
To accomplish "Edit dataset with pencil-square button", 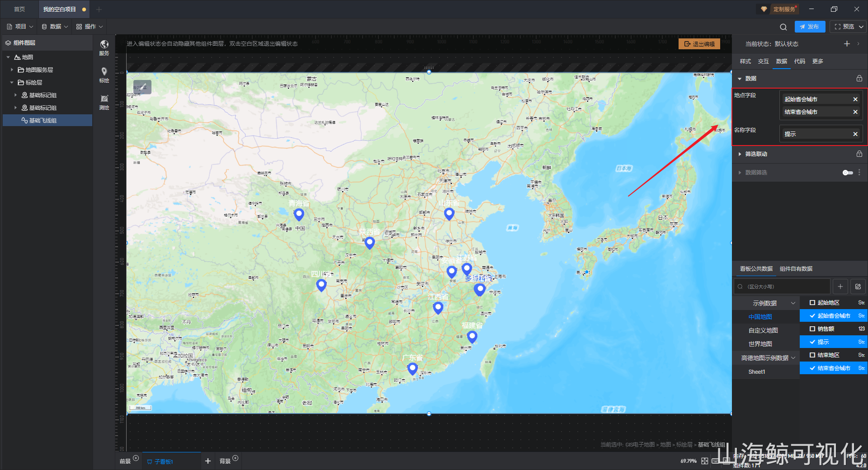I will pyautogui.click(x=858, y=287).
